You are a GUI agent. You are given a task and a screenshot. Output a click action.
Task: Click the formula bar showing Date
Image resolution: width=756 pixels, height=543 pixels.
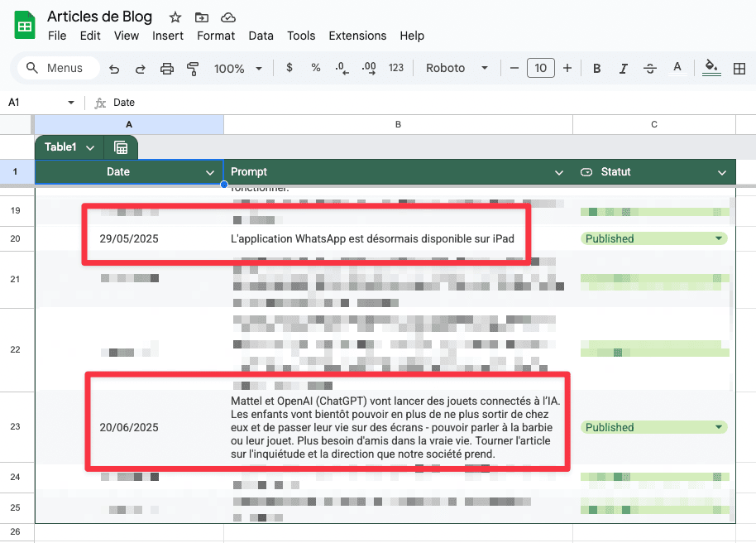pyautogui.click(x=429, y=103)
